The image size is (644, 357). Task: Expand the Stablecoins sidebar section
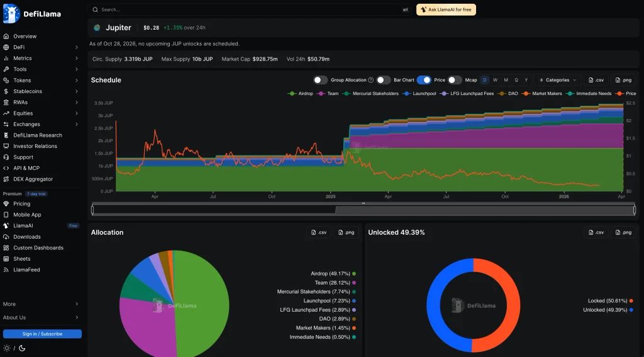76,91
